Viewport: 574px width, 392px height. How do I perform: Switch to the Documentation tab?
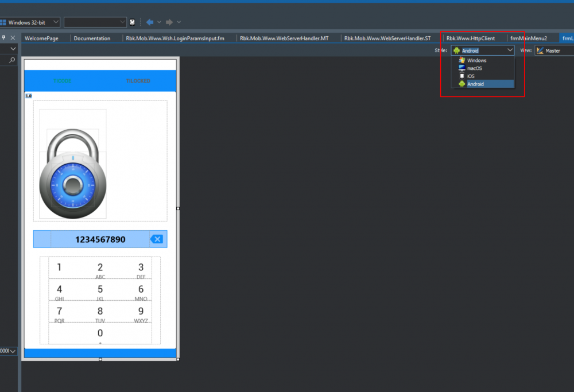pyautogui.click(x=92, y=38)
